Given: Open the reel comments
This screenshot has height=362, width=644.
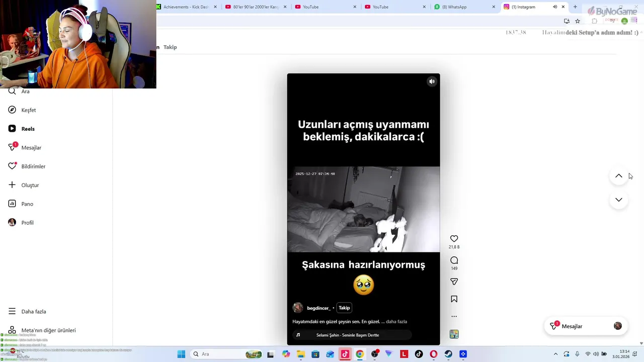Looking at the screenshot, I should coord(454,260).
